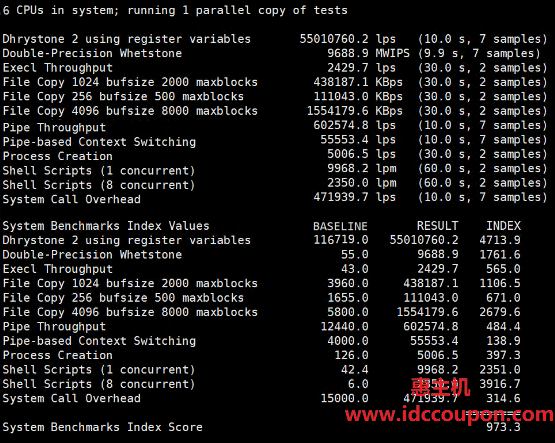Select File Copy 1024 index 1106.5
The height and width of the screenshot is (443, 555).
tap(500, 283)
